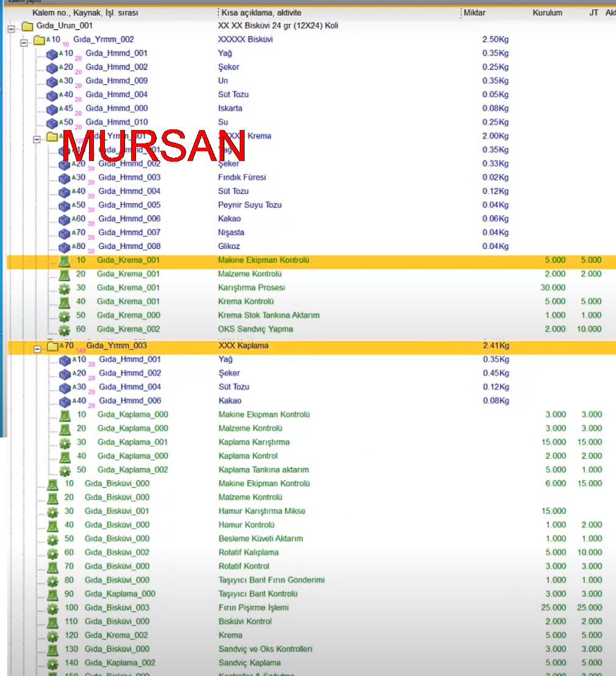The height and width of the screenshot is (676, 616).
Task: Select the Gıda_Biskūvi_002 Rotatif Kalıplama item
Action: pyautogui.click(x=117, y=552)
